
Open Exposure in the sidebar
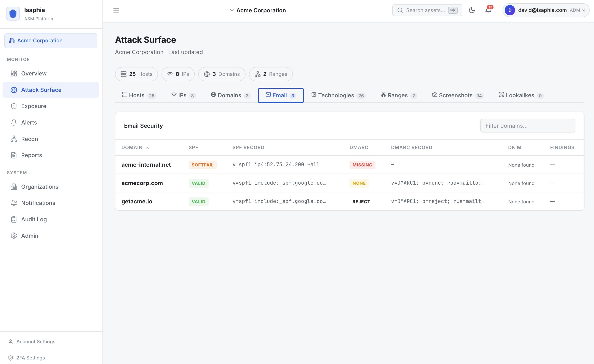[51, 106]
